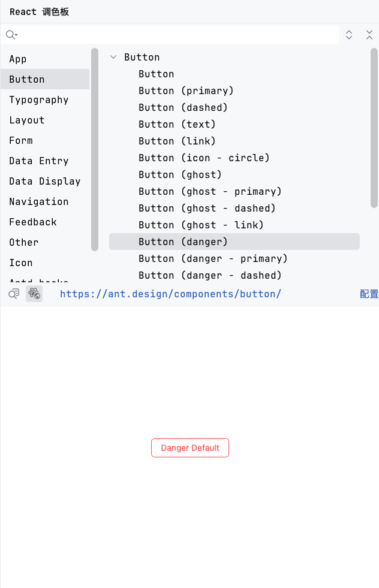
Task: Open the Form section dropdown
Action: tap(20, 140)
